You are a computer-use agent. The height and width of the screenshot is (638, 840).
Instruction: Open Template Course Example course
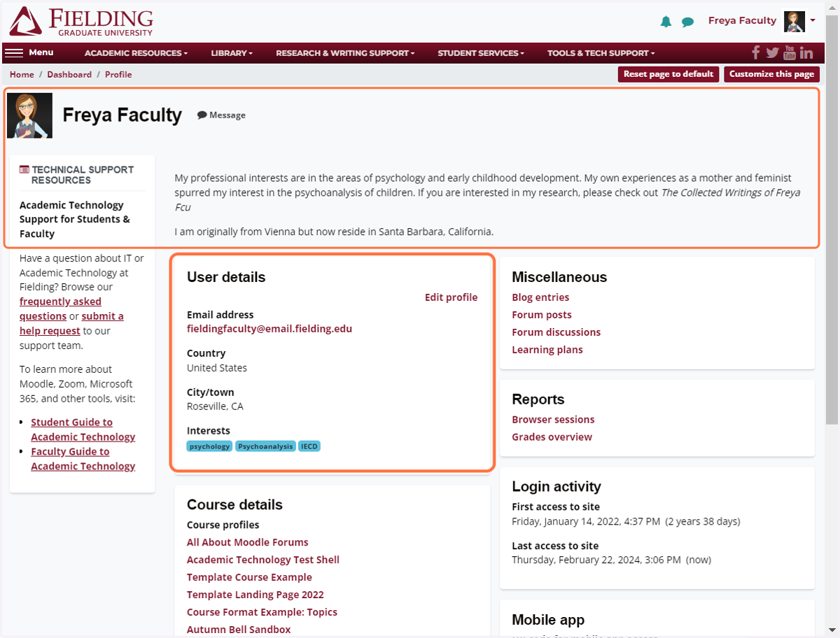249,577
